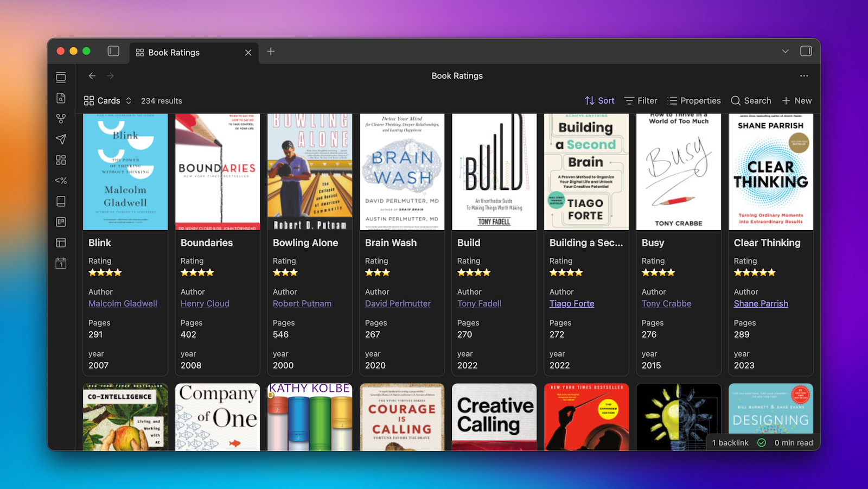
Task: Open the Busy book cover
Action: coord(679,172)
